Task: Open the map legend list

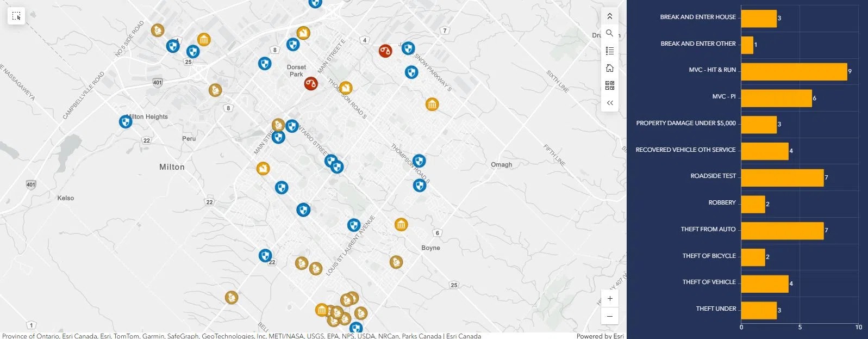Action: point(609,51)
